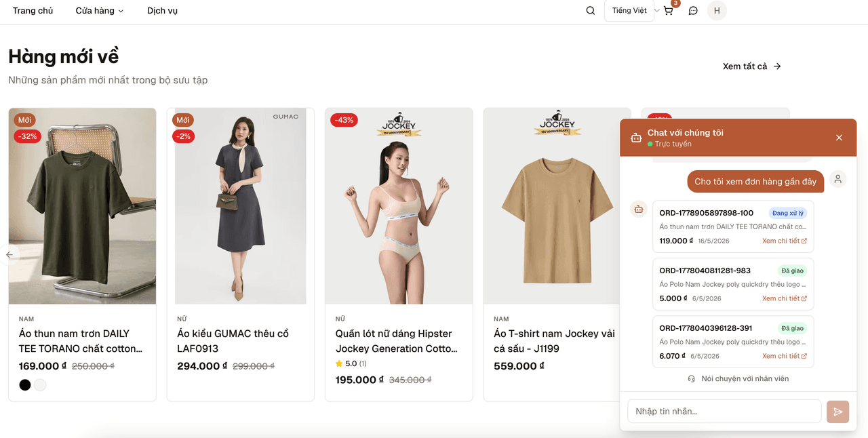The width and height of the screenshot is (868, 438).
Task: Close the chat widget with X
Action: point(839,138)
